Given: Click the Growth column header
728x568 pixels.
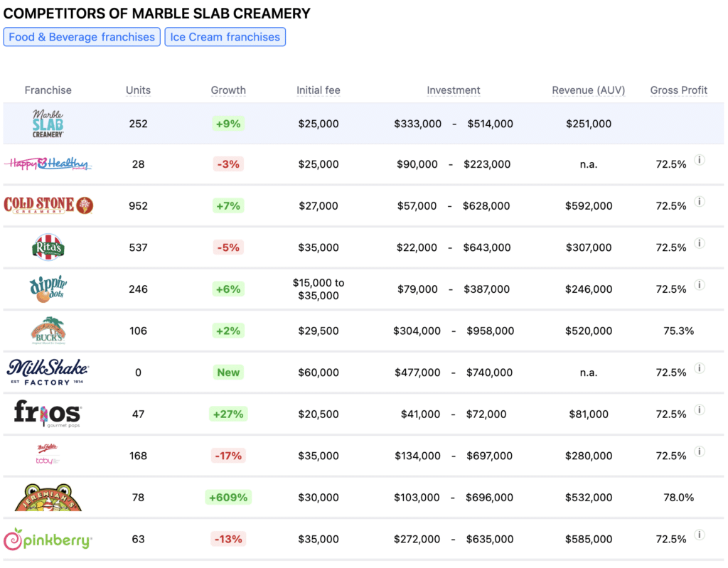Looking at the screenshot, I should click(228, 90).
